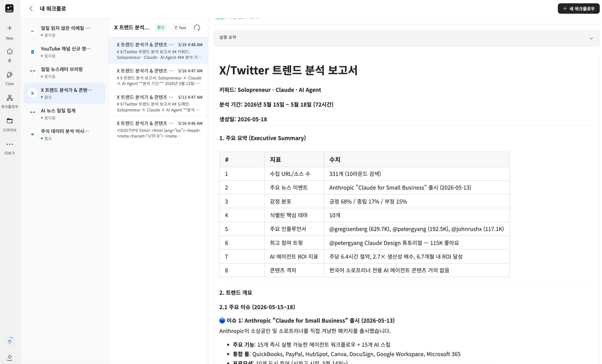602x364 pixels.
Task: Click table cell 최고 참여 트윗
Action: (x=294, y=243)
